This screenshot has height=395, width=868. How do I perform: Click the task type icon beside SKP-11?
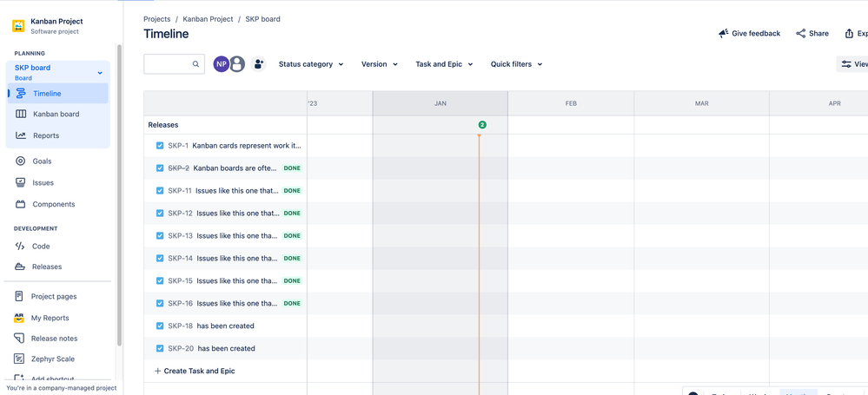(160, 190)
